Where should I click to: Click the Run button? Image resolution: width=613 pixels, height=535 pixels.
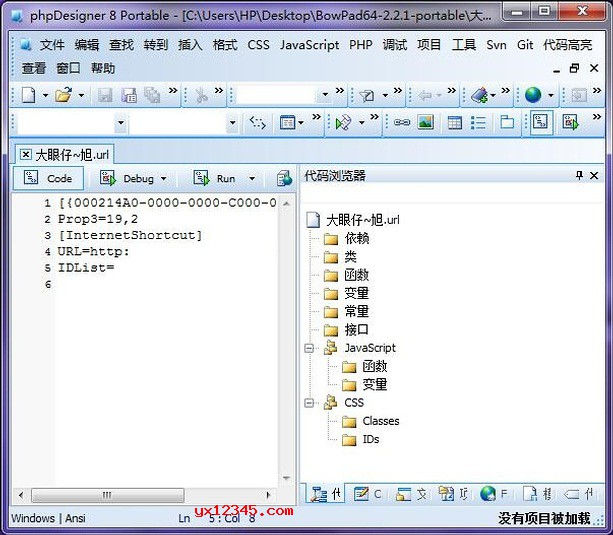[x=214, y=179]
